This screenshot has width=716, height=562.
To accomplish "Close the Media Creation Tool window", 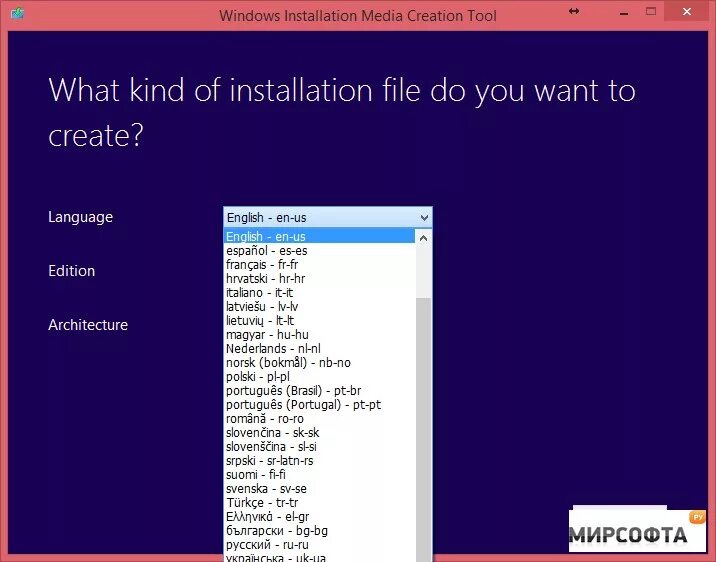I will pyautogui.click(x=687, y=12).
